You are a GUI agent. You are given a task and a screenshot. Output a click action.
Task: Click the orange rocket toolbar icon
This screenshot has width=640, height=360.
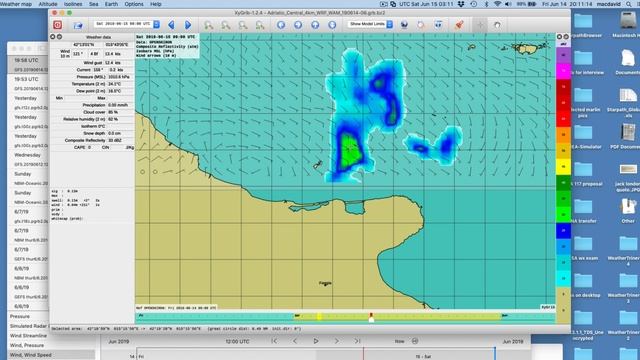pos(459,25)
